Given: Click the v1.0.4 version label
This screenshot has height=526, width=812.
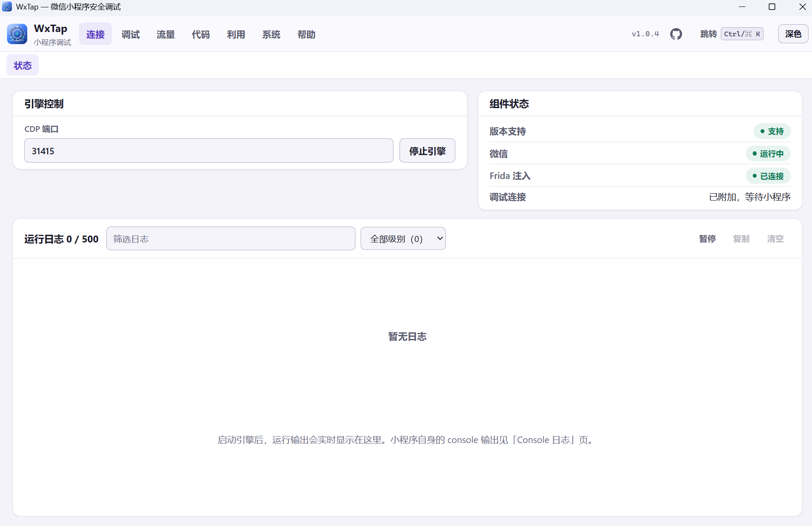Looking at the screenshot, I should pyautogui.click(x=645, y=34).
